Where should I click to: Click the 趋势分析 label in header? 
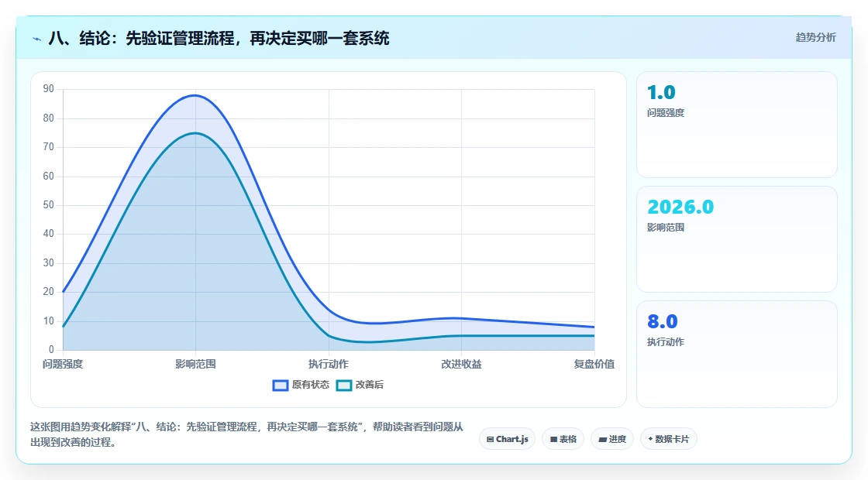[815, 38]
